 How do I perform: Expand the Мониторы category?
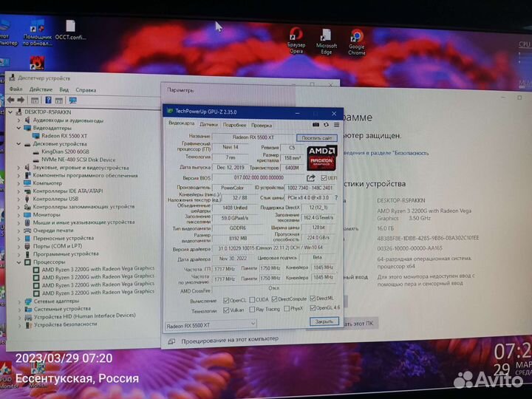pyautogui.click(x=19, y=215)
